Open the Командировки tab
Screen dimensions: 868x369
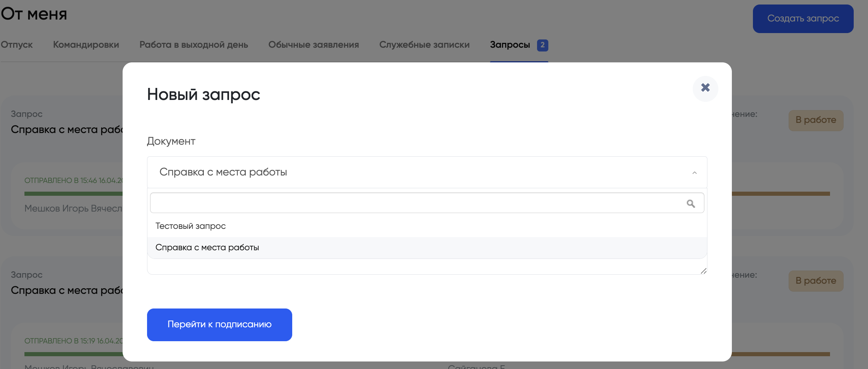pyautogui.click(x=86, y=45)
